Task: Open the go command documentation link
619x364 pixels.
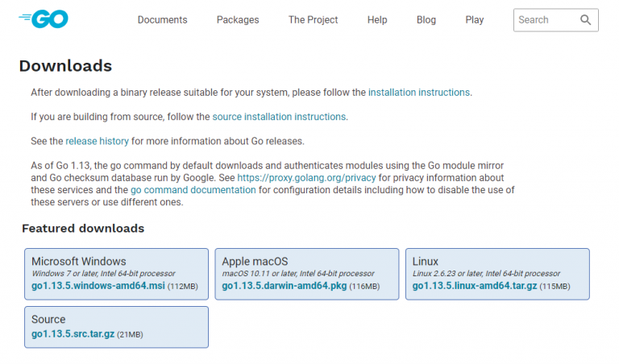Action: pos(193,190)
